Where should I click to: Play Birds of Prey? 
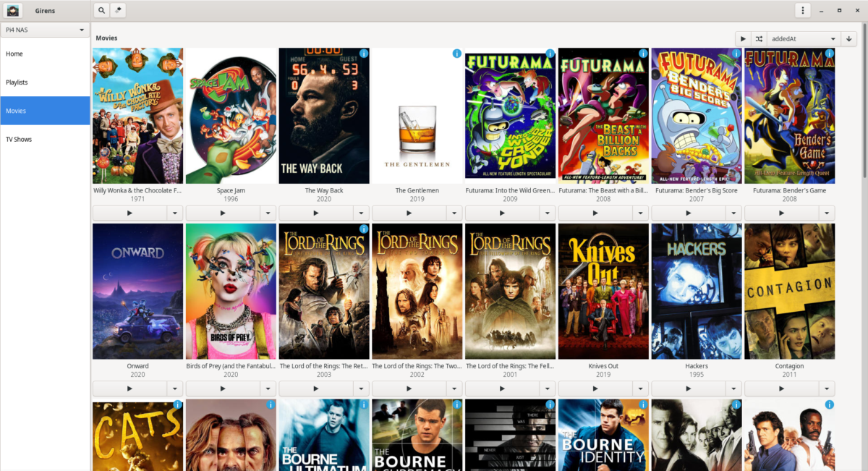tap(223, 389)
